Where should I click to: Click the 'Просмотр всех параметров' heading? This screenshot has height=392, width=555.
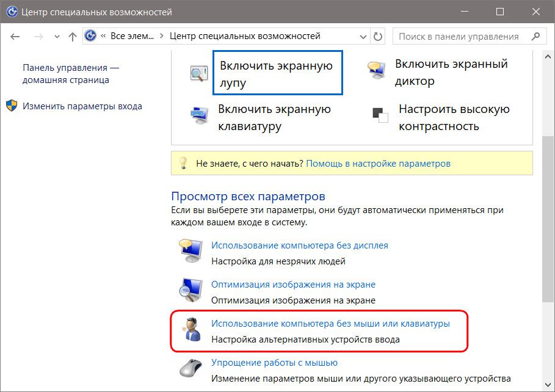point(248,196)
